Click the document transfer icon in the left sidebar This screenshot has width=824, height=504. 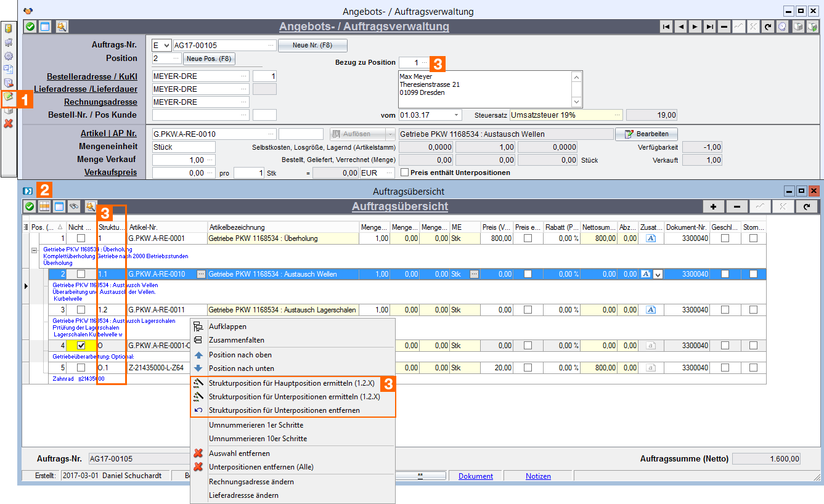(9, 69)
